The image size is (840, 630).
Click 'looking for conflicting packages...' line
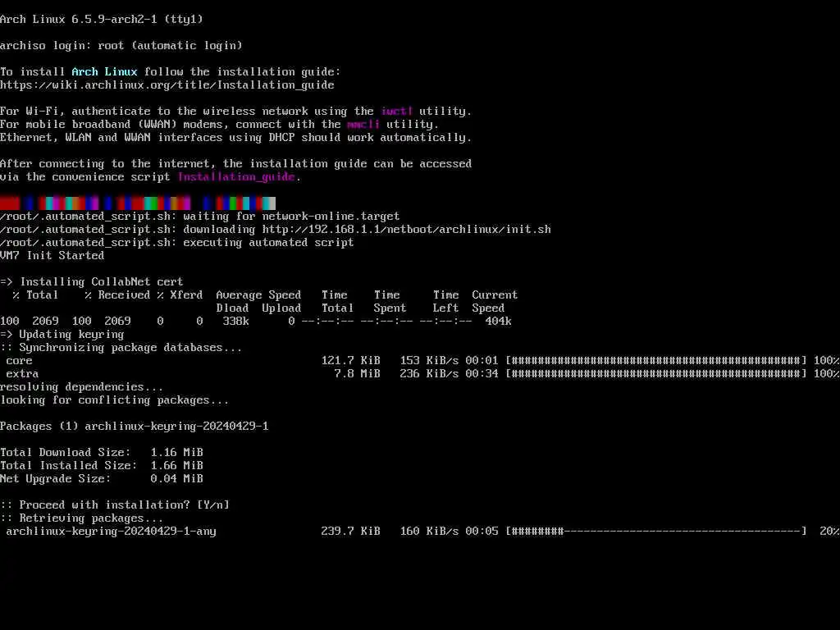point(115,400)
